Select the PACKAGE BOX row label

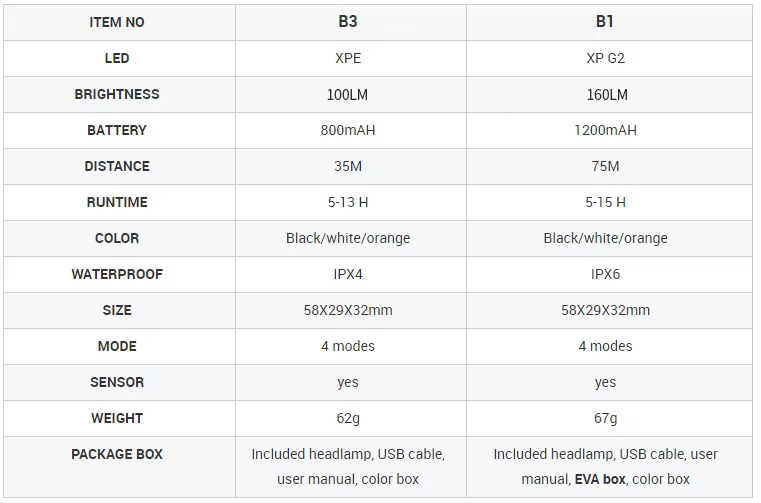(117, 454)
